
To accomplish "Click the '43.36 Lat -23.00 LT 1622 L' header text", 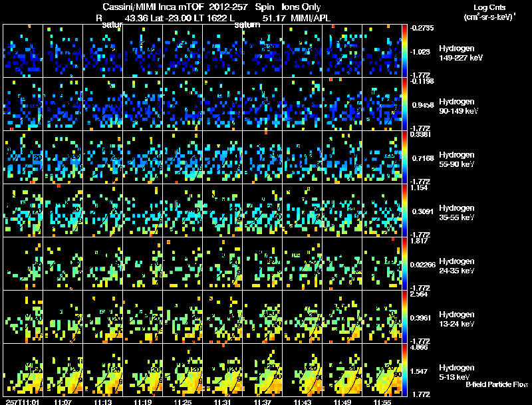I will pyautogui.click(x=180, y=18).
